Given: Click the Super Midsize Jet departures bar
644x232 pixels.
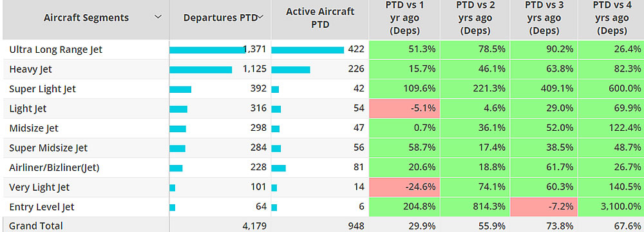Looking at the screenshot, I should click(178, 148).
